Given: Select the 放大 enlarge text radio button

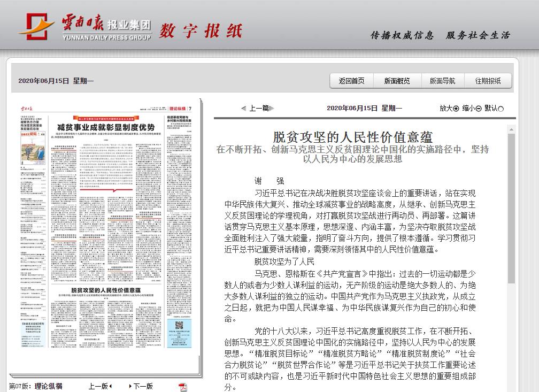Looking at the screenshot, I should pyautogui.click(x=456, y=109).
